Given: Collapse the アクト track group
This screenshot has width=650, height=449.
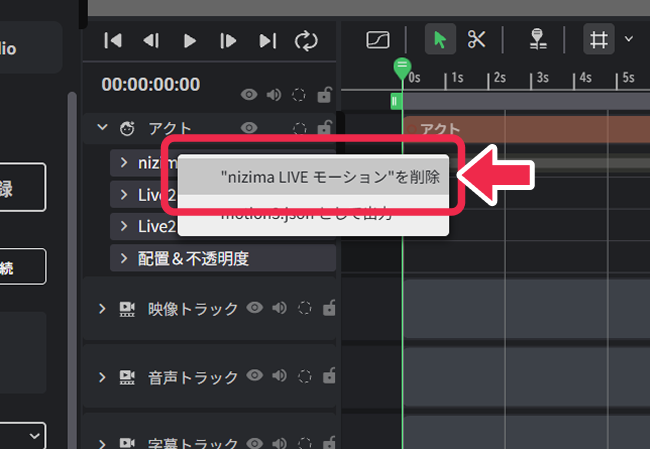Looking at the screenshot, I should [x=101, y=128].
